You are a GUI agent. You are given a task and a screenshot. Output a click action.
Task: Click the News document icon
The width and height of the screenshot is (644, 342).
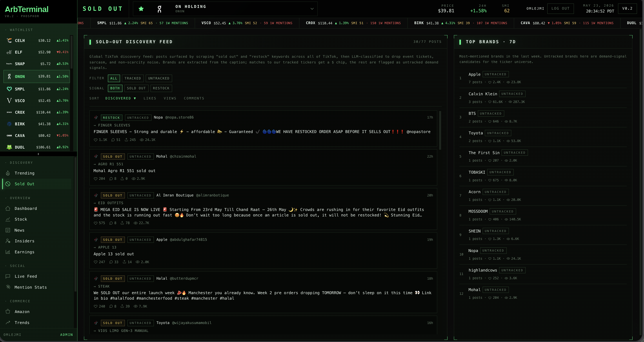[x=8, y=230]
